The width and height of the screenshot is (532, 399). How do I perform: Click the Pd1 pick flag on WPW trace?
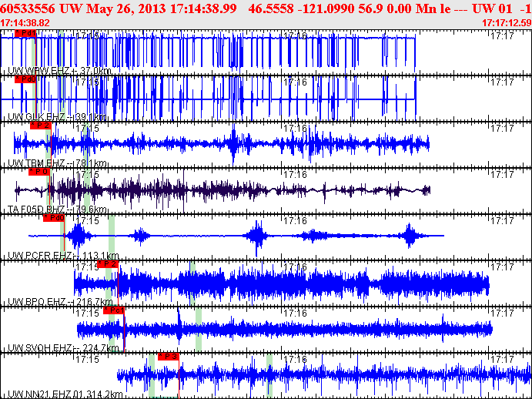pos(25,34)
